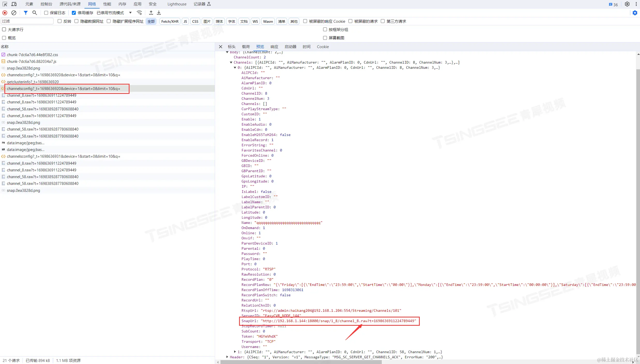This screenshot has height=364, width=640.
Task: Click the import HAR file upload icon
Action: pyautogui.click(x=151, y=13)
